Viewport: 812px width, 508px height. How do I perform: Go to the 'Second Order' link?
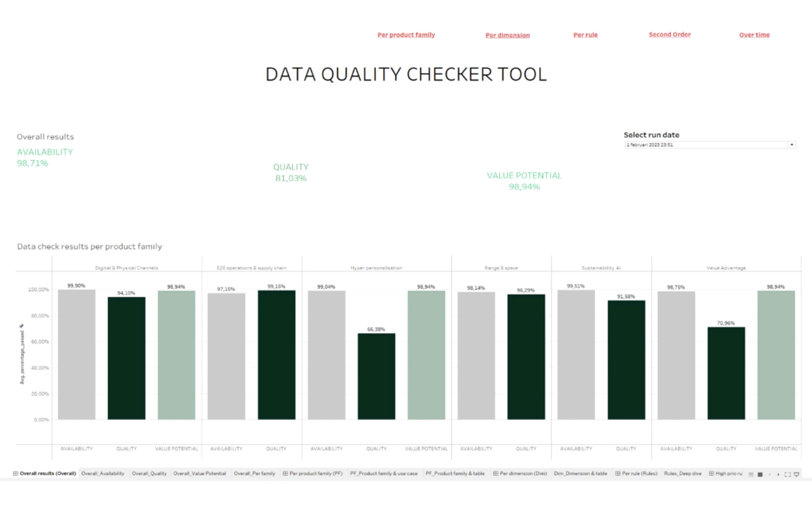click(x=669, y=34)
